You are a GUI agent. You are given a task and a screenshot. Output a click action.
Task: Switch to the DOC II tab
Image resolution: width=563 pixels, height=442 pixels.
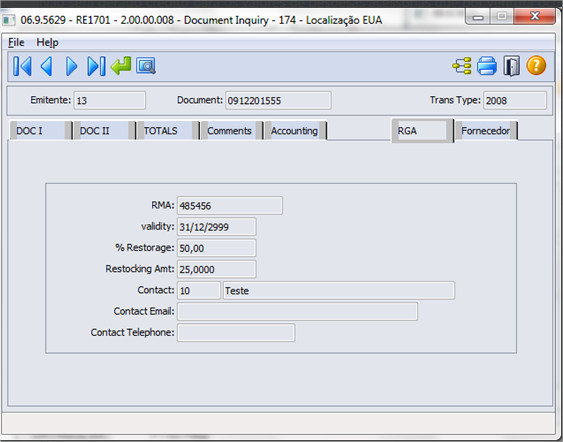104,131
